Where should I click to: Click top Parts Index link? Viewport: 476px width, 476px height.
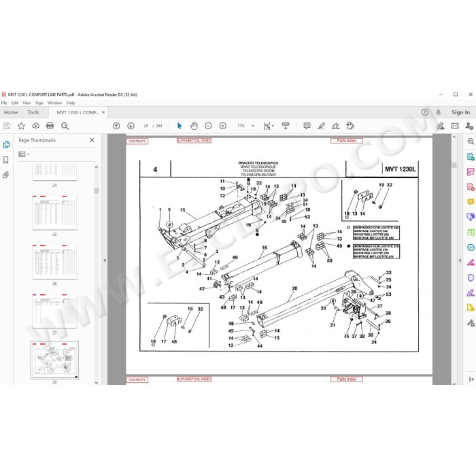[347, 141]
